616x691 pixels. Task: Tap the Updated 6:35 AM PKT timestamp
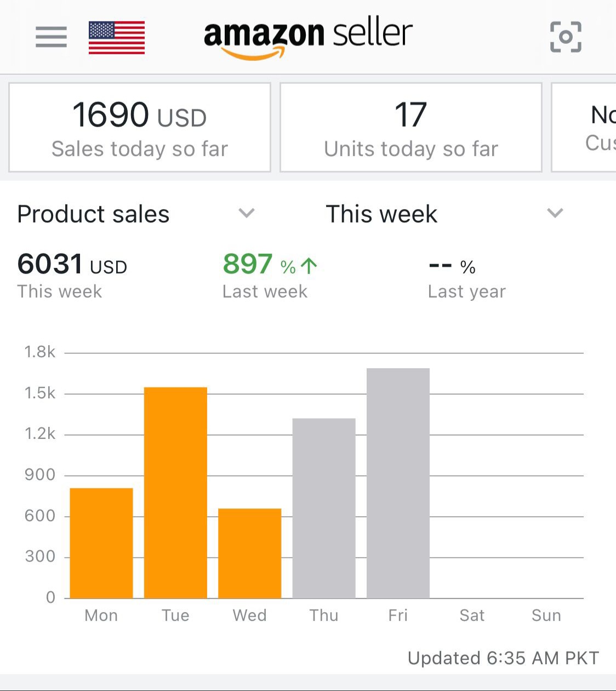tap(503, 658)
